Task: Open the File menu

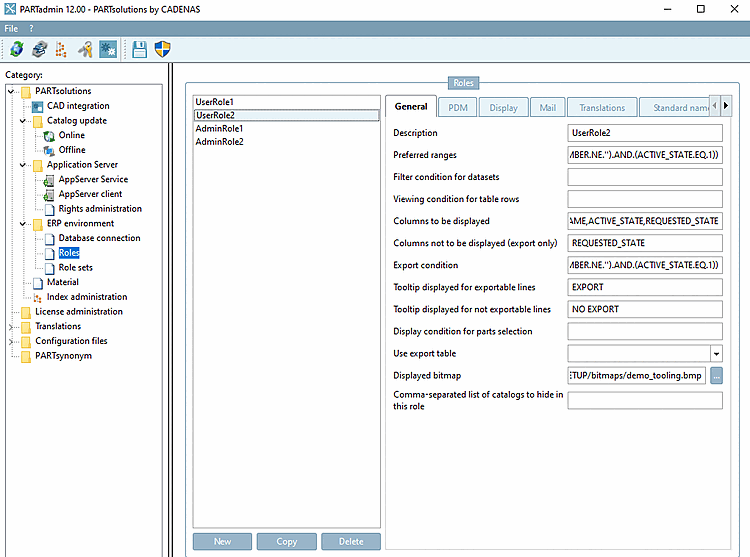Action: pyautogui.click(x=11, y=28)
